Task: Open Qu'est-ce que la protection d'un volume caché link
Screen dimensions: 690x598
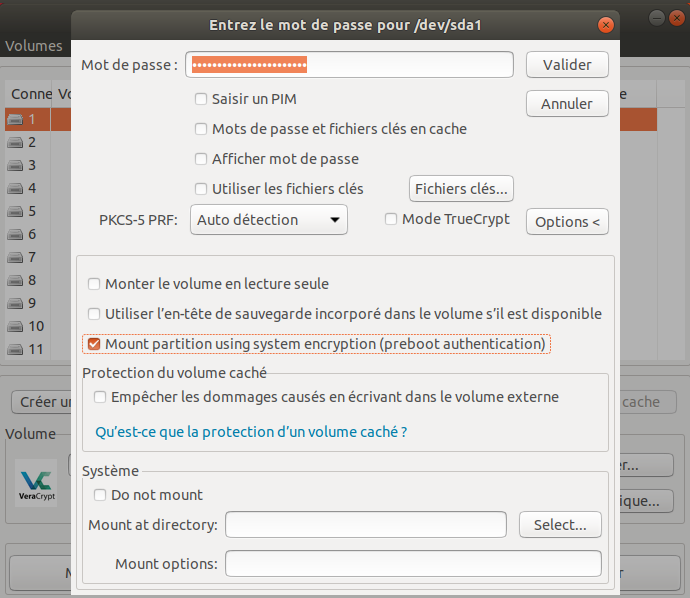Action: (250, 433)
